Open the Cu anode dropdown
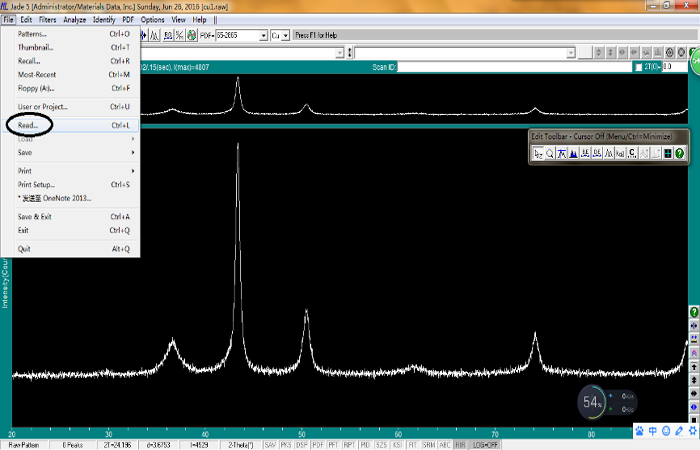Screen dimensions: 700x450 pos(286,36)
